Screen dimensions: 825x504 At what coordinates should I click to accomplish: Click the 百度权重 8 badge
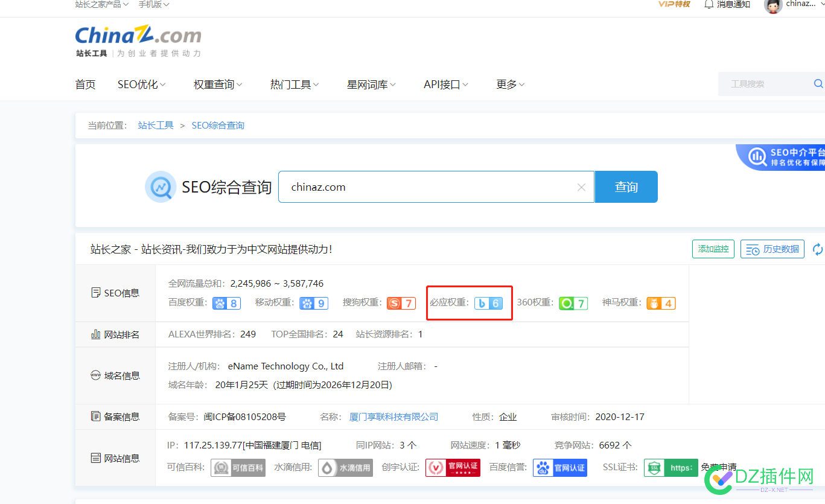coord(226,303)
